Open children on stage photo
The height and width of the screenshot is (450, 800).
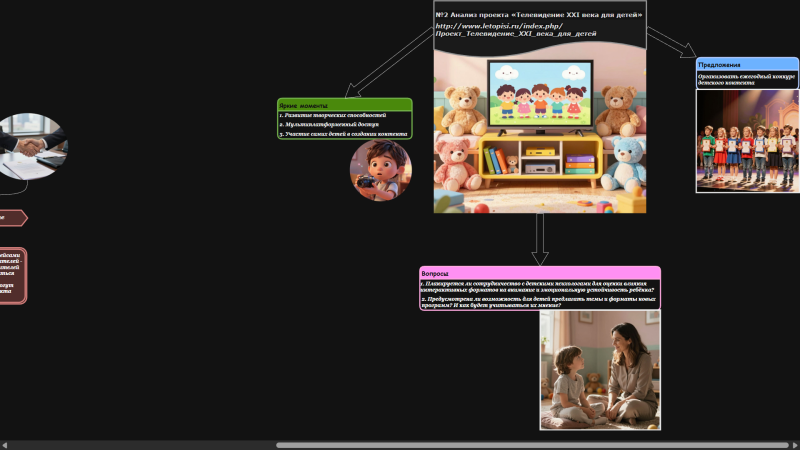(x=747, y=140)
